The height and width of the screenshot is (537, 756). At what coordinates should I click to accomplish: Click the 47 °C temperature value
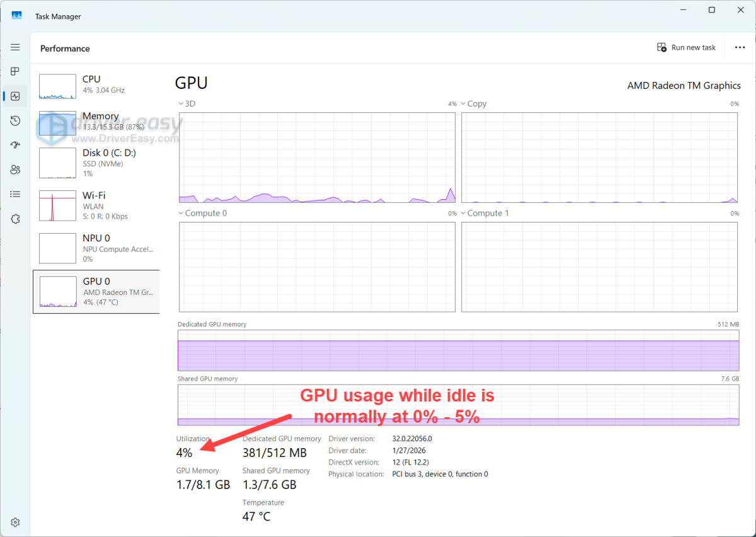pyautogui.click(x=256, y=517)
